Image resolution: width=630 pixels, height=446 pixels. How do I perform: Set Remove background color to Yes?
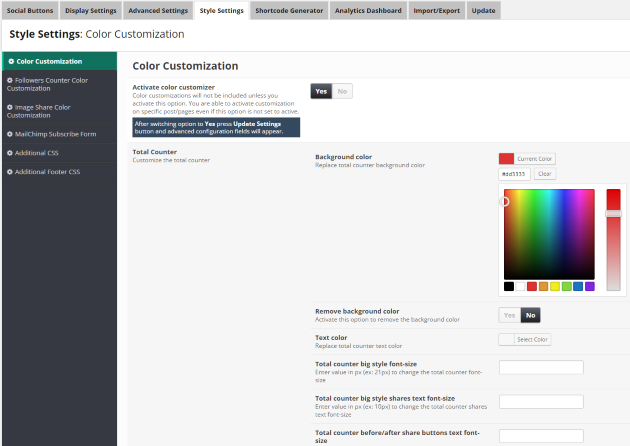[509, 315]
